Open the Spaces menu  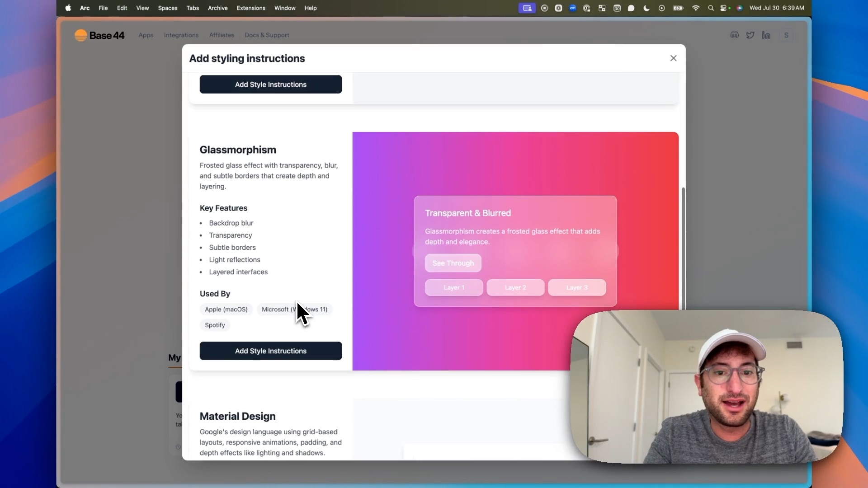[168, 8]
